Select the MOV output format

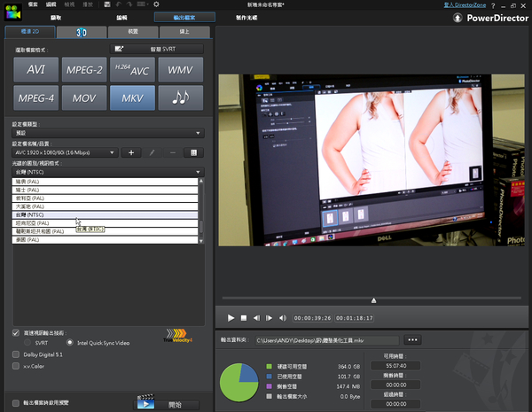click(x=84, y=97)
